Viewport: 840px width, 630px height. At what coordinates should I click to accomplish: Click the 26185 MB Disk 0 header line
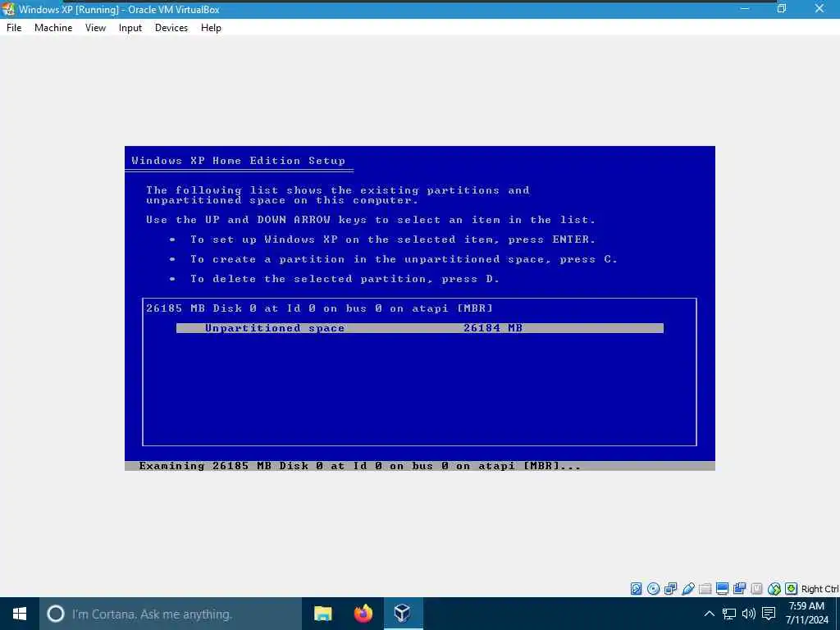coord(319,308)
